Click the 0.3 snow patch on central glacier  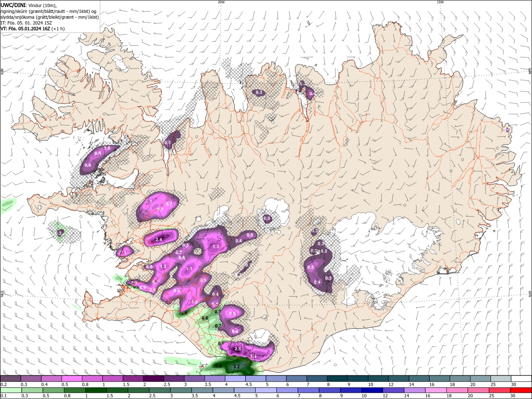coord(267,218)
